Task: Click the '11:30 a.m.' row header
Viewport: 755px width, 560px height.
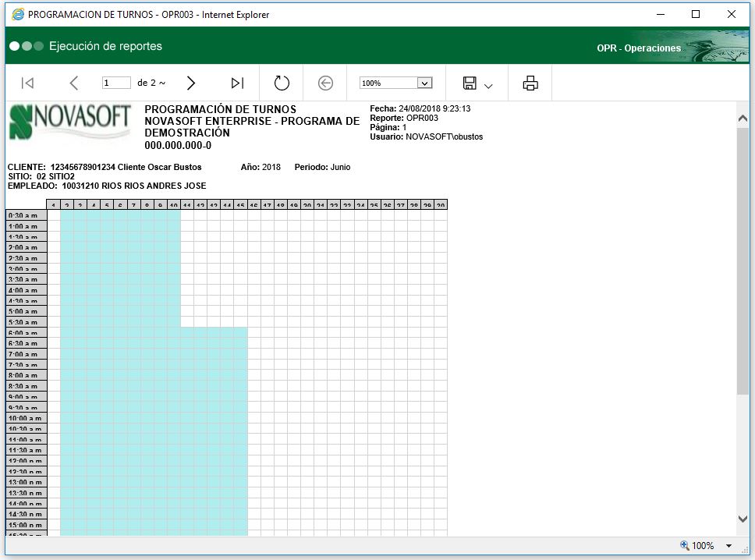Action: (x=27, y=450)
